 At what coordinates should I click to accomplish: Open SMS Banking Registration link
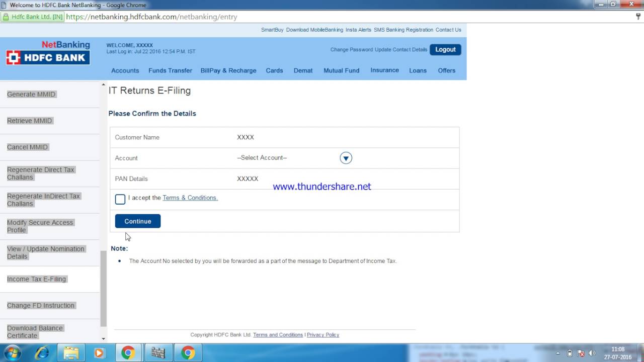[404, 30]
